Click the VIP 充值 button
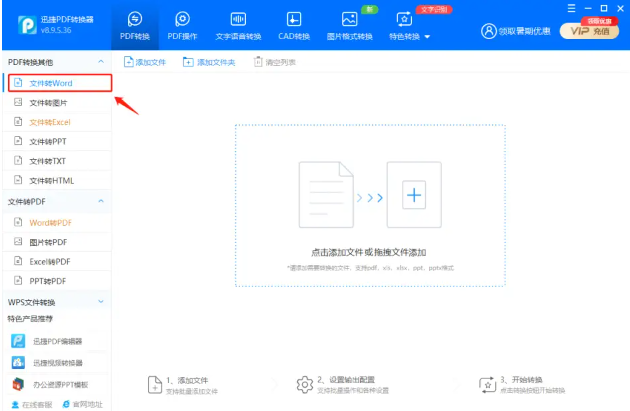 [588, 31]
